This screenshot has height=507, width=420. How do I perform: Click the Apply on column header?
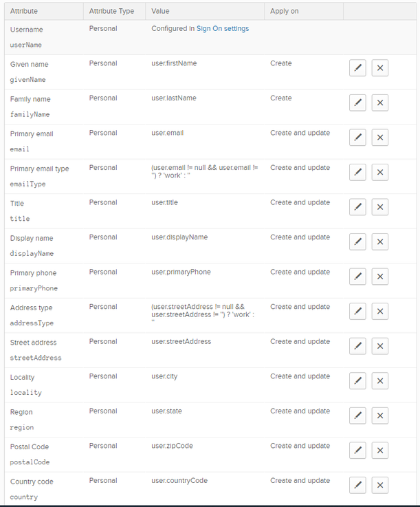[284, 12]
